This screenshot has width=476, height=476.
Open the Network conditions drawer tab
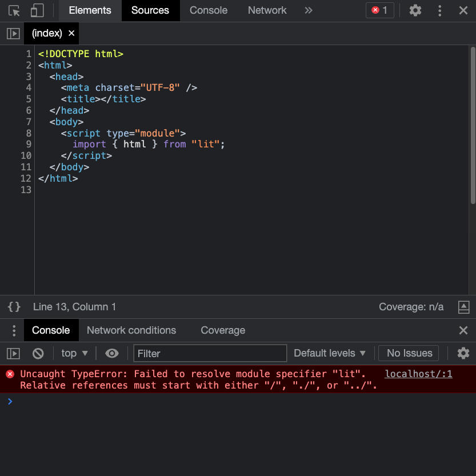[x=131, y=330]
